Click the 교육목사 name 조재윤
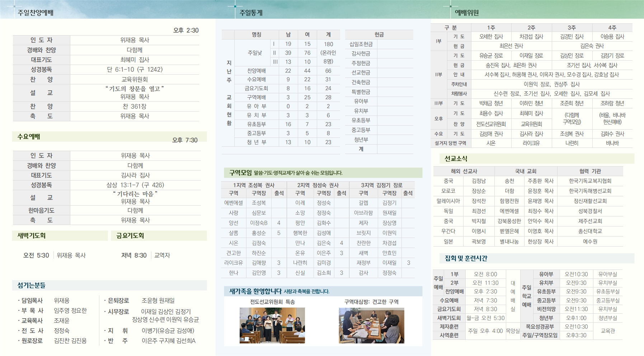644x356 pixels. click(62, 320)
